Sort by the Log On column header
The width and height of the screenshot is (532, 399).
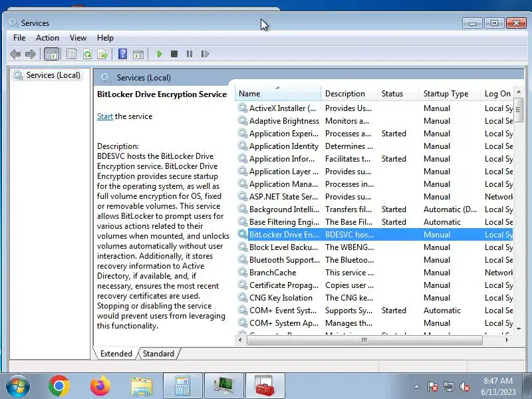[x=497, y=94]
